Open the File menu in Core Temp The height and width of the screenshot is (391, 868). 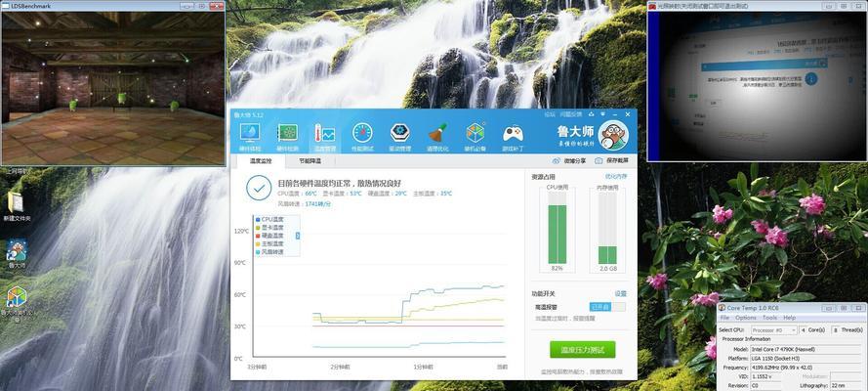point(724,318)
